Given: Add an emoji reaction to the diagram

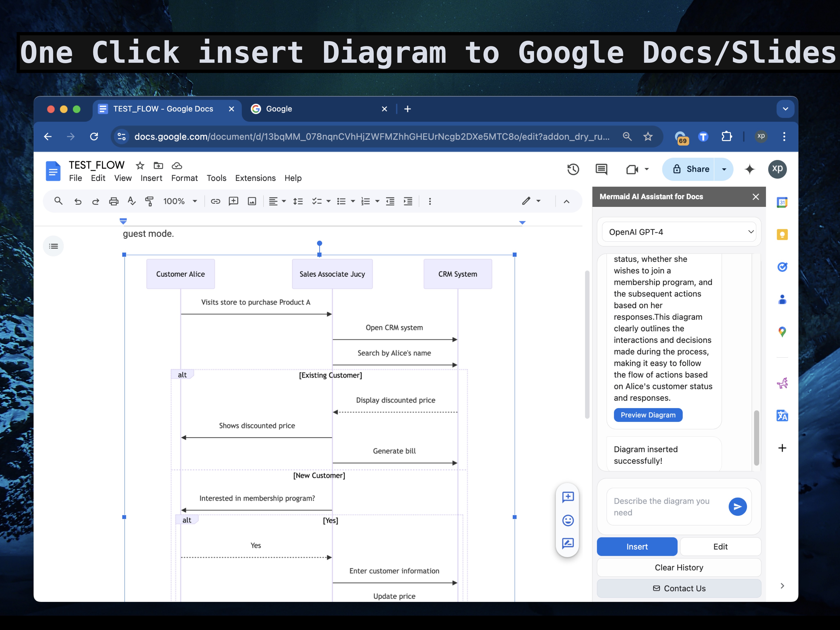Looking at the screenshot, I should (x=568, y=521).
